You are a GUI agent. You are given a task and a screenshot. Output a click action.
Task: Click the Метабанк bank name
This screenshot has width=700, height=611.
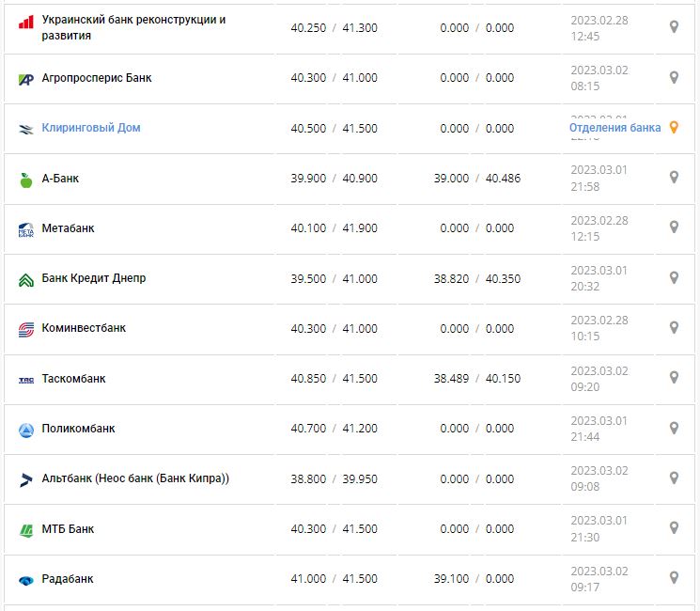coord(68,228)
